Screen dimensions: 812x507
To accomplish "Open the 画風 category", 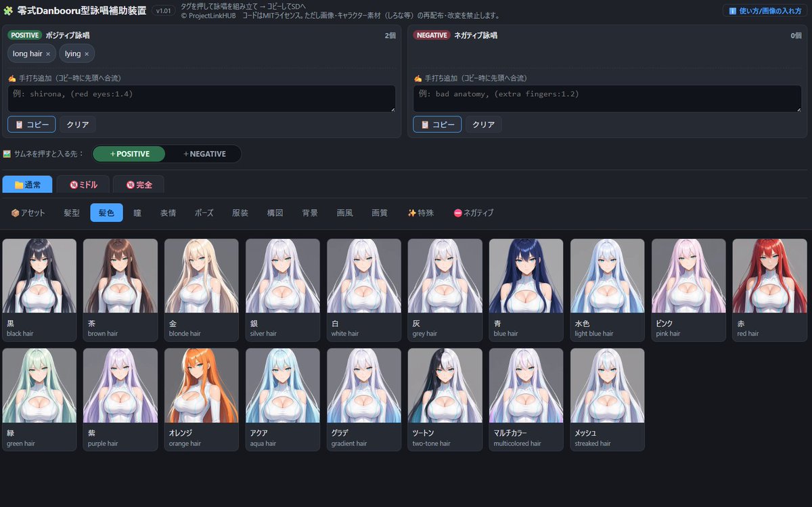I will [x=345, y=213].
